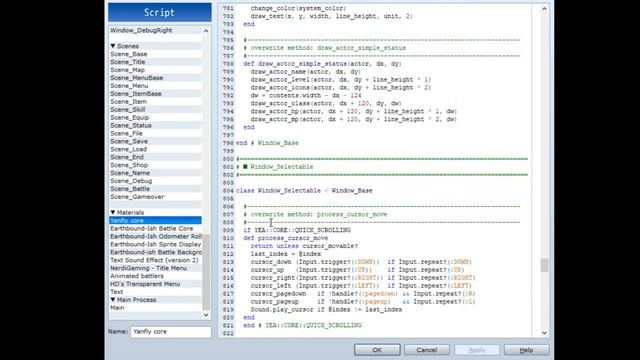This screenshot has width=640, height=360.
Task: Select Earthbound-Ish Odometer Roll script
Action: pos(156,236)
